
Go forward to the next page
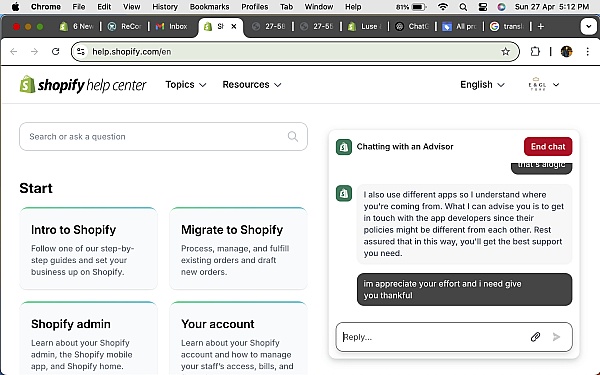[x=34, y=52]
